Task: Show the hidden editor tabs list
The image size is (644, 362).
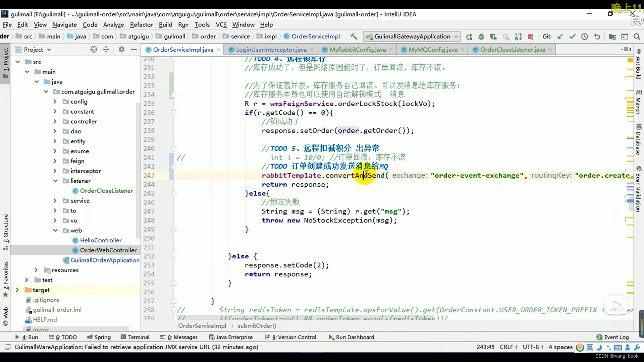Action: pos(626,50)
